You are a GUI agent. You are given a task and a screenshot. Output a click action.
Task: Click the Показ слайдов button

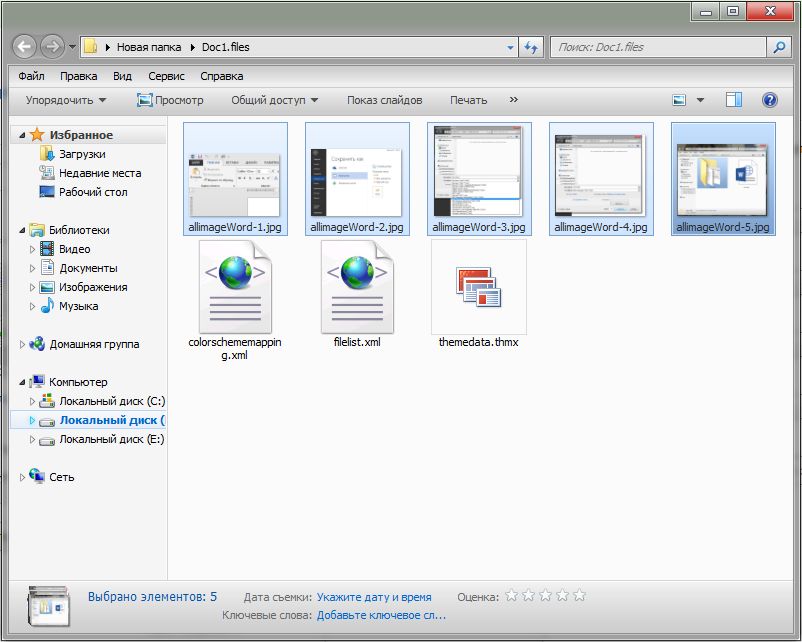point(384,100)
